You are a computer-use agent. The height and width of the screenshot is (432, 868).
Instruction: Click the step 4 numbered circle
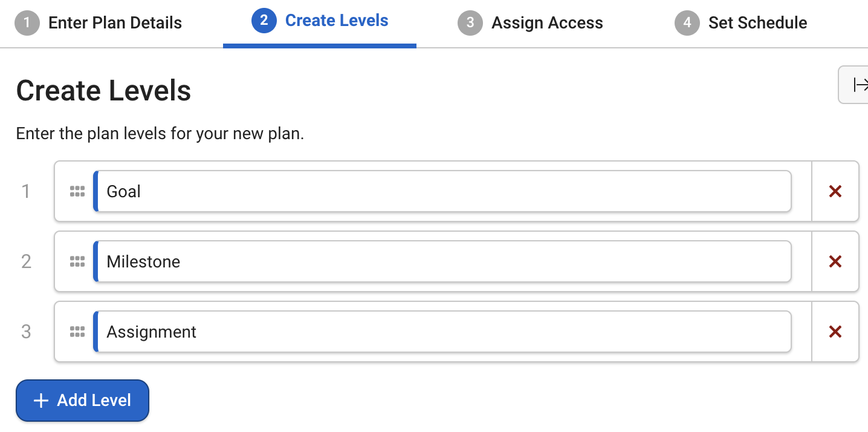point(687,22)
